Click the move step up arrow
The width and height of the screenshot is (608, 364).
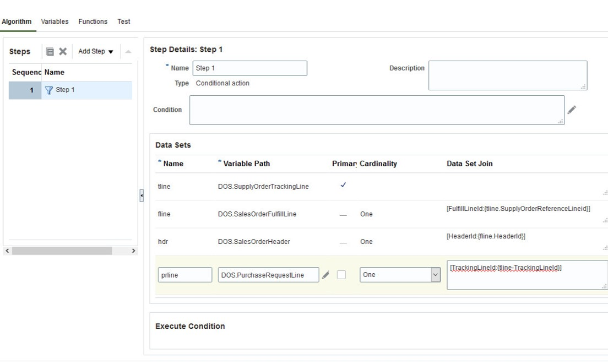click(x=128, y=52)
